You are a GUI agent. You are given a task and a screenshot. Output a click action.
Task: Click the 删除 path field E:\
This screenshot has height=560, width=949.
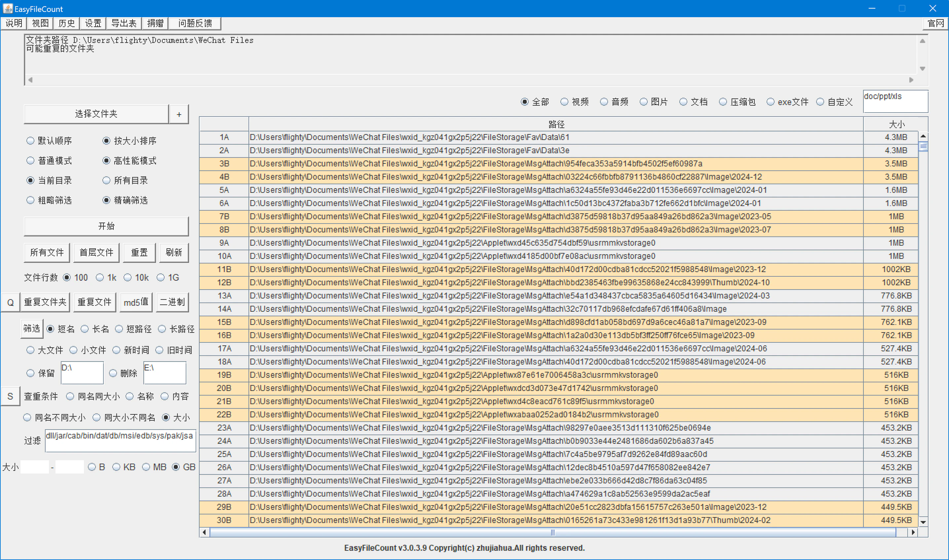pyautogui.click(x=165, y=373)
